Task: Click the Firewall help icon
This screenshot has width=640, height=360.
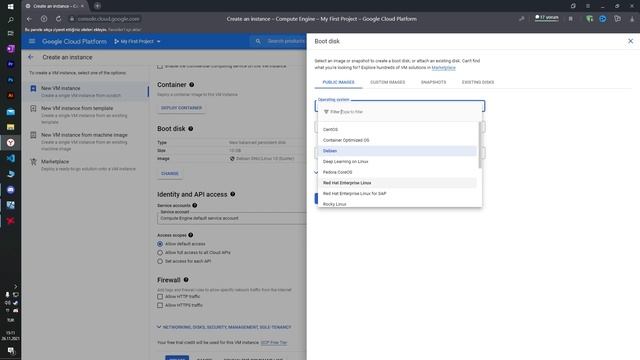Action: (186, 280)
